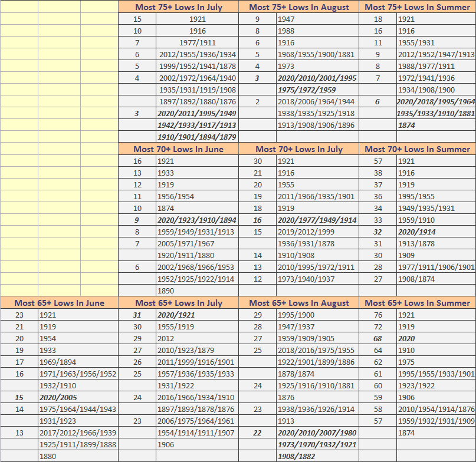
Task: Click cell '2011/1966/1935/1901'
Action: (x=317, y=197)
